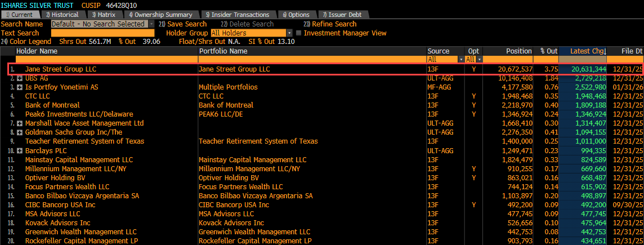This screenshot has height=245, width=644.
Task: Focus the Text Search input field
Action: (102, 33)
